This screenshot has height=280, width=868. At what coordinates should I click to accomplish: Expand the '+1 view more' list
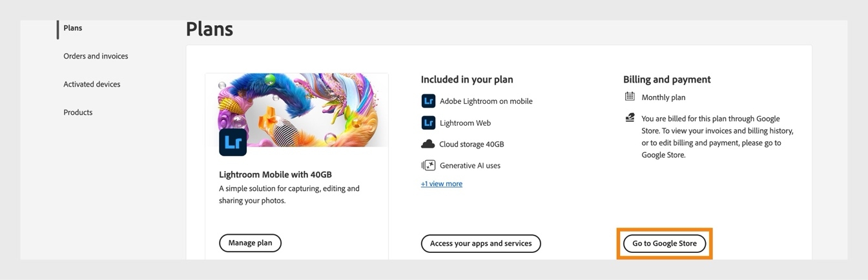[442, 184]
